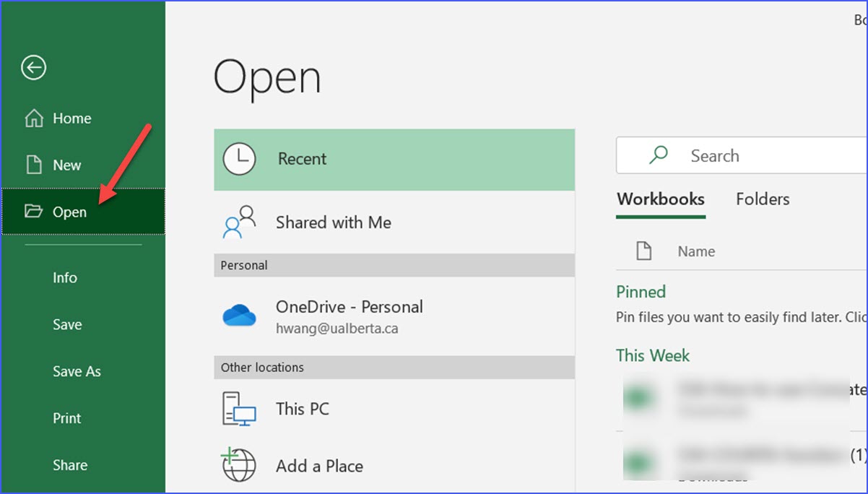Image resolution: width=868 pixels, height=494 pixels.
Task: Click the Home house icon
Action: click(x=34, y=118)
